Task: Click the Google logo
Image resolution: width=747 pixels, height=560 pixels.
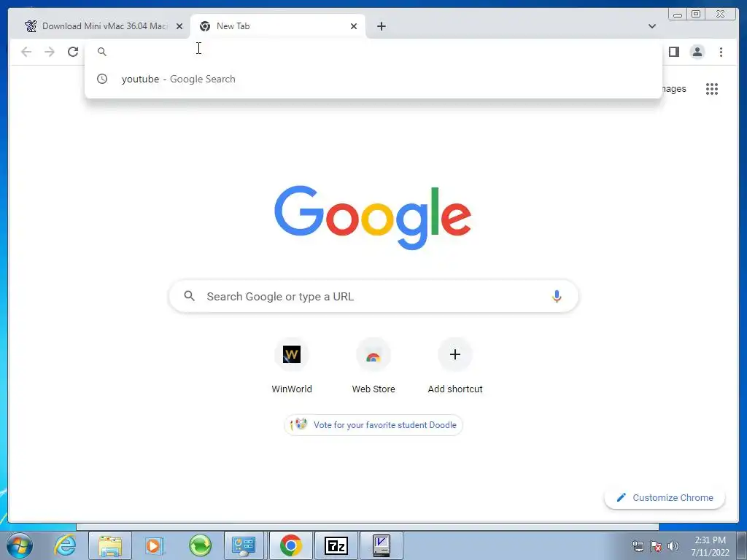Action: pyautogui.click(x=373, y=217)
